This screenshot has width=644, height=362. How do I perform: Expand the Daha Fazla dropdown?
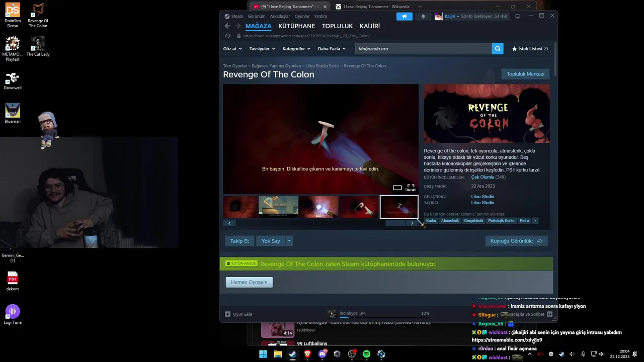tap(332, 49)
